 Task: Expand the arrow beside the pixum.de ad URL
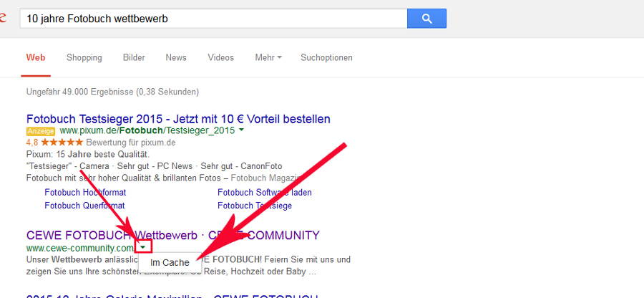tap(242, 130)
